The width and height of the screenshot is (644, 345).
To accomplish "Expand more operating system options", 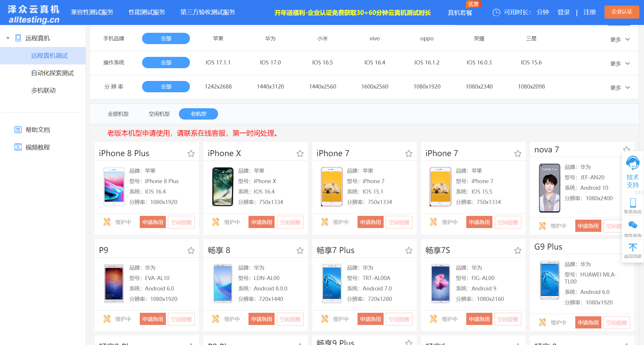I will point(620,64).
